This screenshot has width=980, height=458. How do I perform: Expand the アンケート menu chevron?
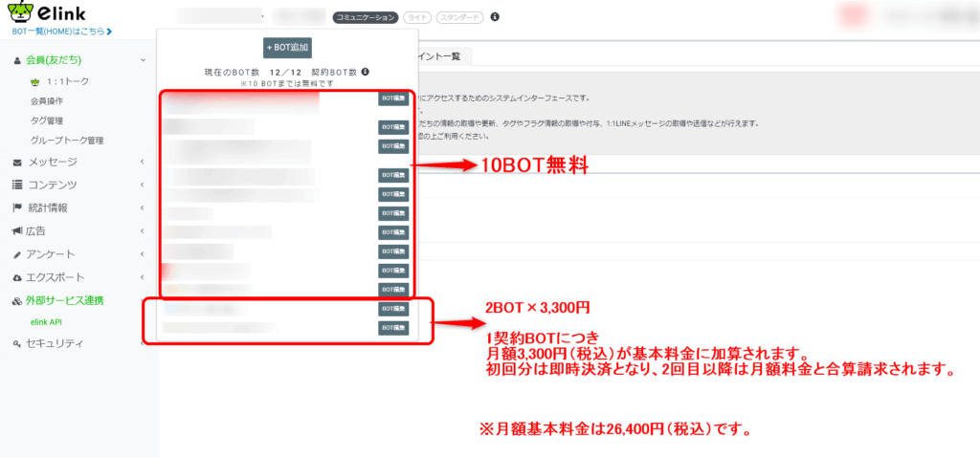coord(143,253)
